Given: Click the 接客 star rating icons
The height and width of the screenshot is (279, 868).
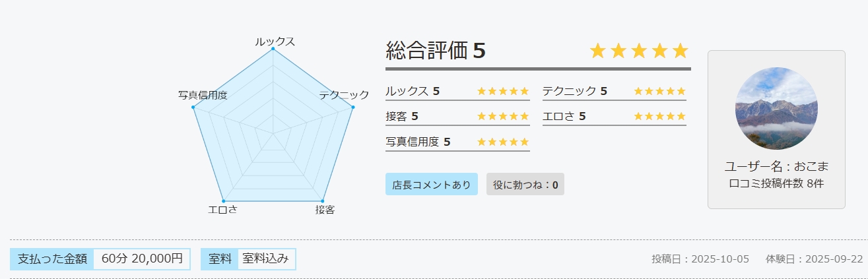Looking at the screenshot, I should (x=502, y=116).
